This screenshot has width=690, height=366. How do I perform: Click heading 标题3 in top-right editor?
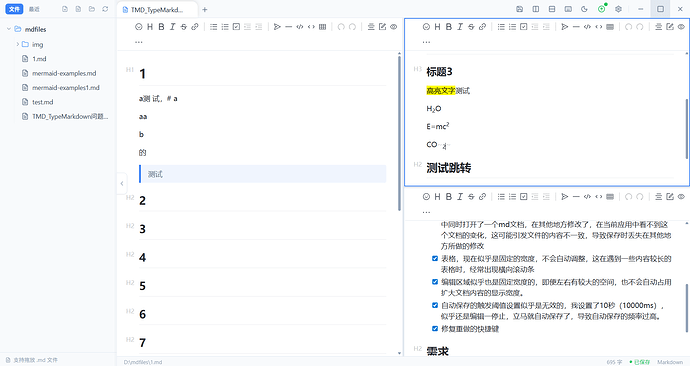[439, 72]
